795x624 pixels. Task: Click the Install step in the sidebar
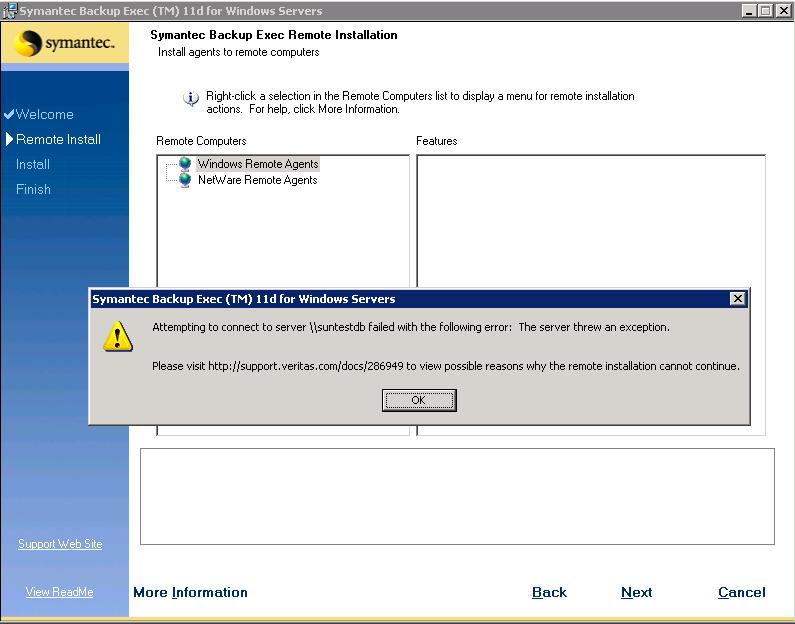coord(32,164)
